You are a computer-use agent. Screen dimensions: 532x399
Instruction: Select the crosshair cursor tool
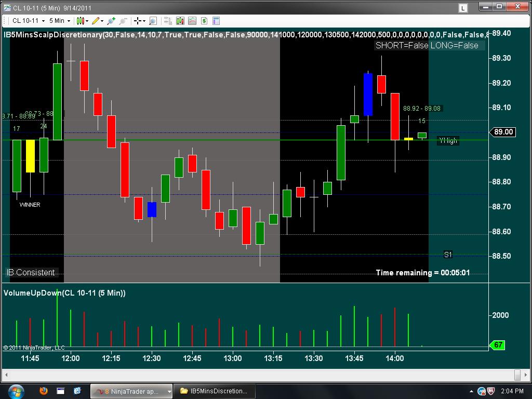(x=137, y=21)
